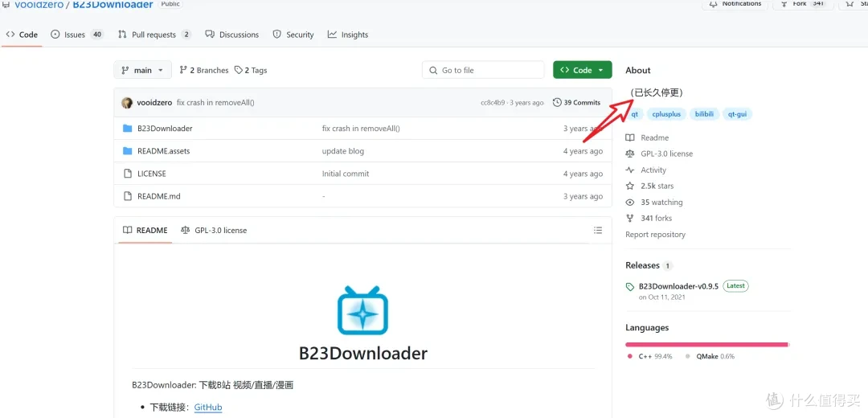868x418 pixels.
Task: Click the history clock icon beside Commits
Action: [556, 102]
